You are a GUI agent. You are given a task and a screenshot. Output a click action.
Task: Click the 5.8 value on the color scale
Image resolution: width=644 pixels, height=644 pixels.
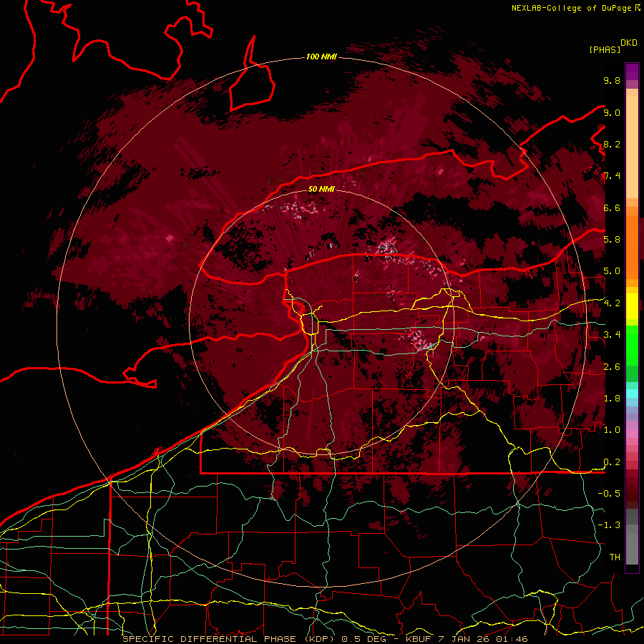tap(612, 240)
